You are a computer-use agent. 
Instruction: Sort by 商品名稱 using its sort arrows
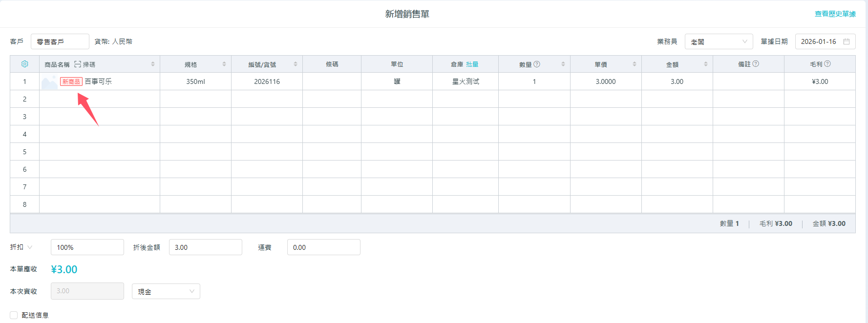pyautogui.click(x=153, y=64)
